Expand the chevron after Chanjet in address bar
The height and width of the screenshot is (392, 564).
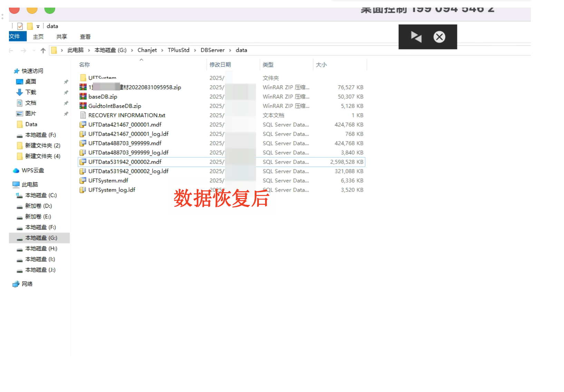tap(162, 50)
